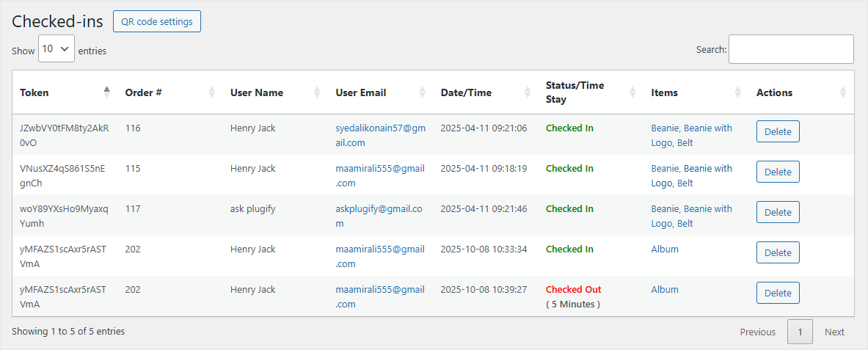Click sort icon in Actions header
This screenshot has width=868, height=350.
click(x=843, y=92)
